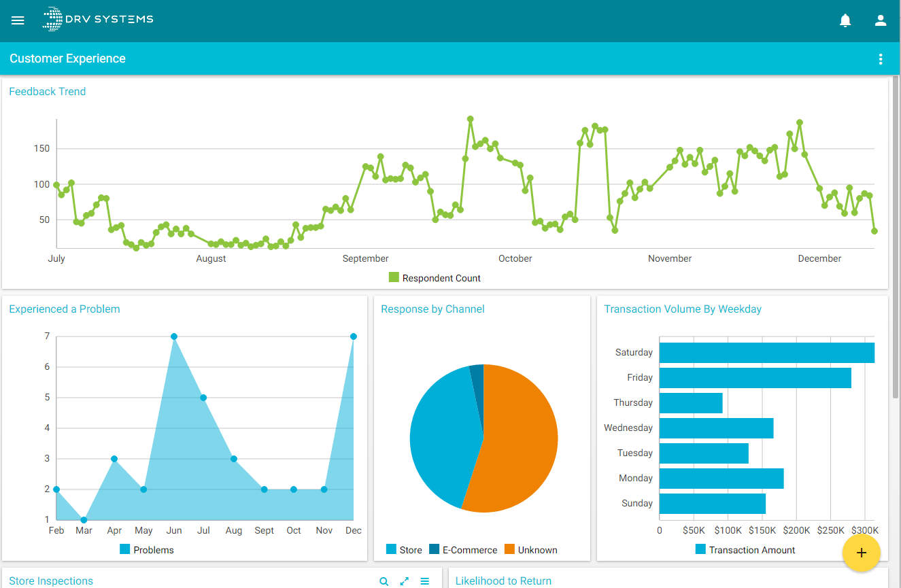Click the November label on Feedback Trend axis
901x588 pixels.
point(670,258)
